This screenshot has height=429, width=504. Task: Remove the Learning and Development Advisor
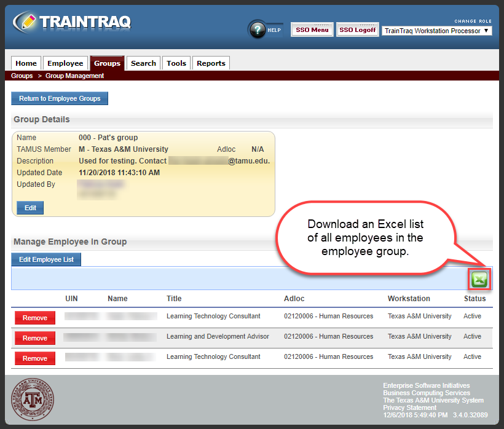click(x=34, y=337)
